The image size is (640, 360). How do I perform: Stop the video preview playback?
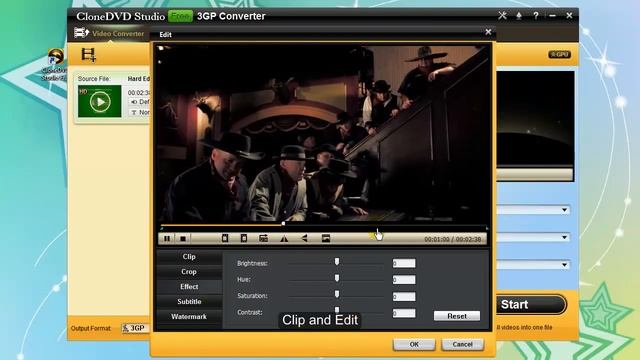coord(183,238)
